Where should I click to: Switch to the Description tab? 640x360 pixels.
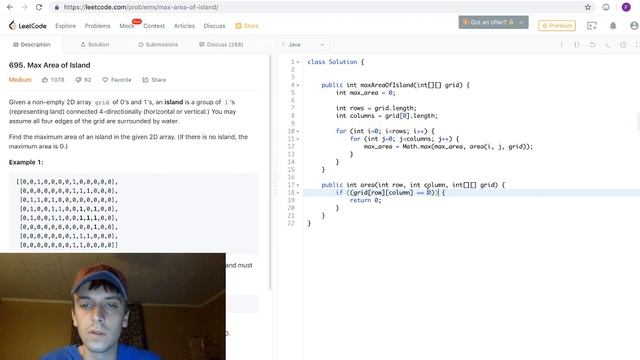tap(31, 44)
